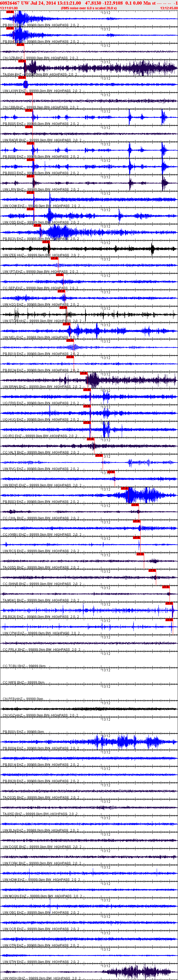
Task: Click the event ID 60826467 in header
Action: pos(10,3)
